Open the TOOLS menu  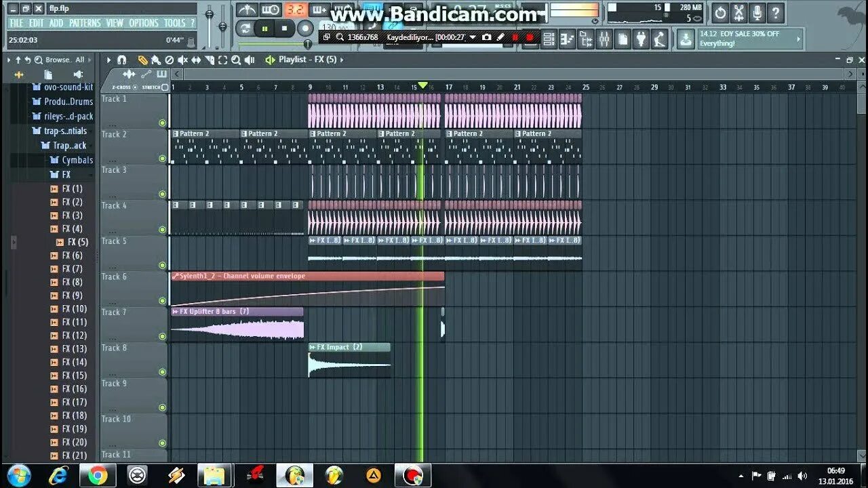[x=174, y=23]
